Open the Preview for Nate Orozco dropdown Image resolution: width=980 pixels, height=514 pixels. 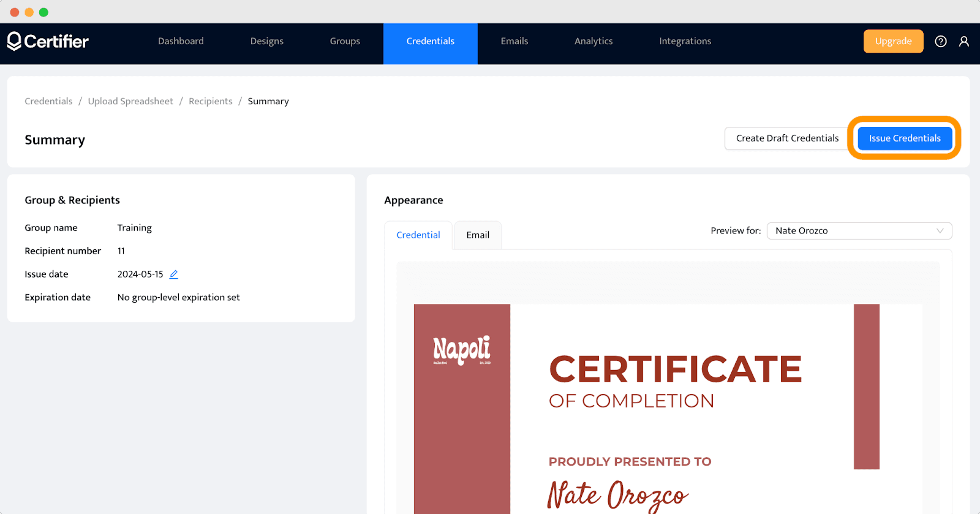(859, 231)
